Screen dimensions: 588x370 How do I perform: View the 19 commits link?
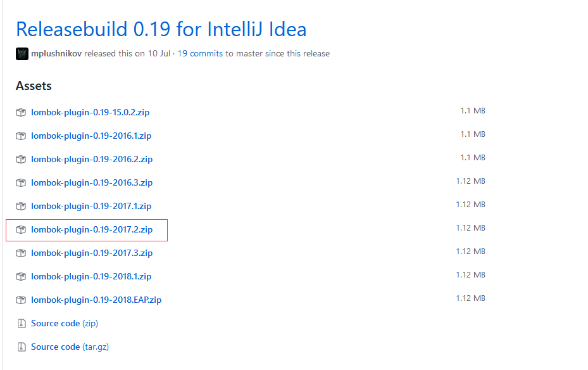tap(200, 54)
